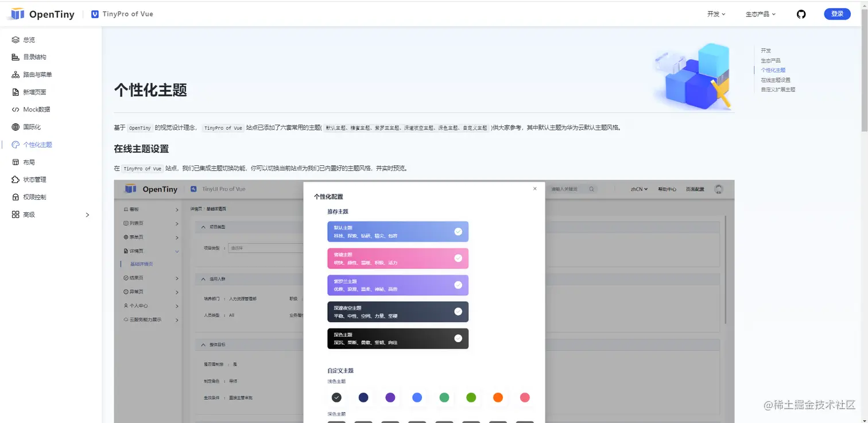Viewport: 868px width, 423px height.
Task: Collapse the 适用人群 section caret
Action: (203, 279)
